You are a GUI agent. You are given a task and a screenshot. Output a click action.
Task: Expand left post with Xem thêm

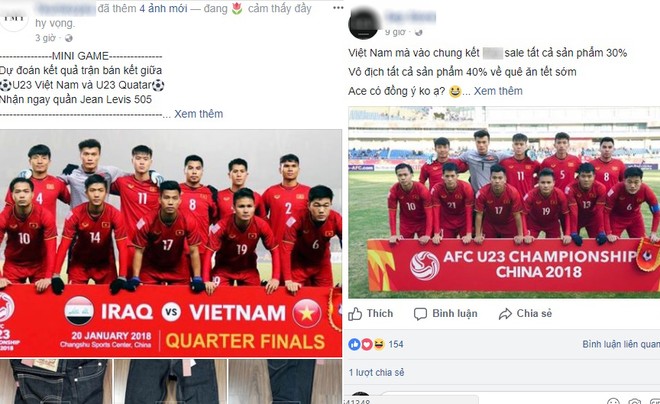[199, 114]
